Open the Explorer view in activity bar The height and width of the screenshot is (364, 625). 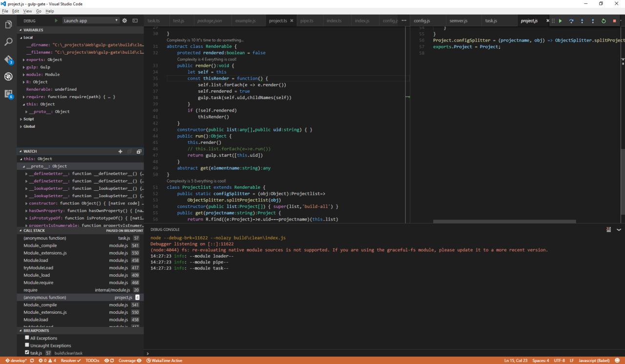point(8,25)
